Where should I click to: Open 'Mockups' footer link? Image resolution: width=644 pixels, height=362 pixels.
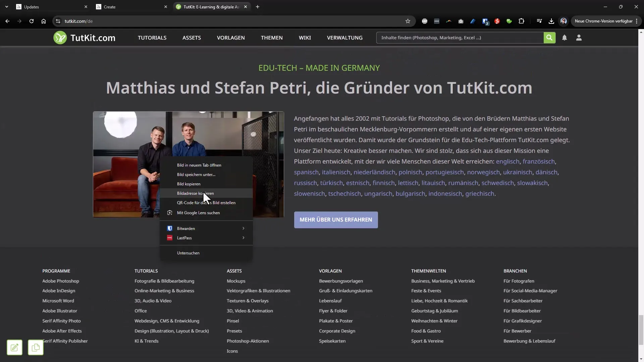pos(236,281)
